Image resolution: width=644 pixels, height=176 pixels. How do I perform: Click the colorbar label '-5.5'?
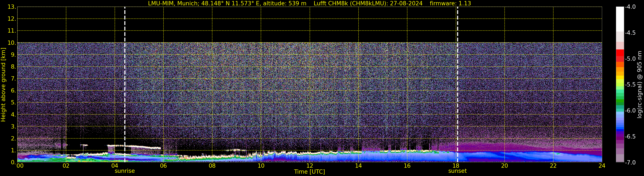tap(630, 85)
